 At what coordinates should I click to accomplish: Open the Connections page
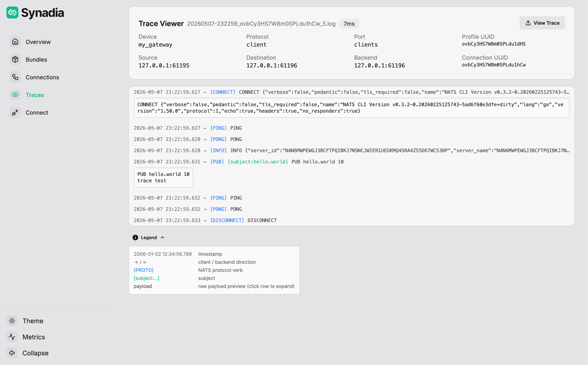tap(42, 77)
